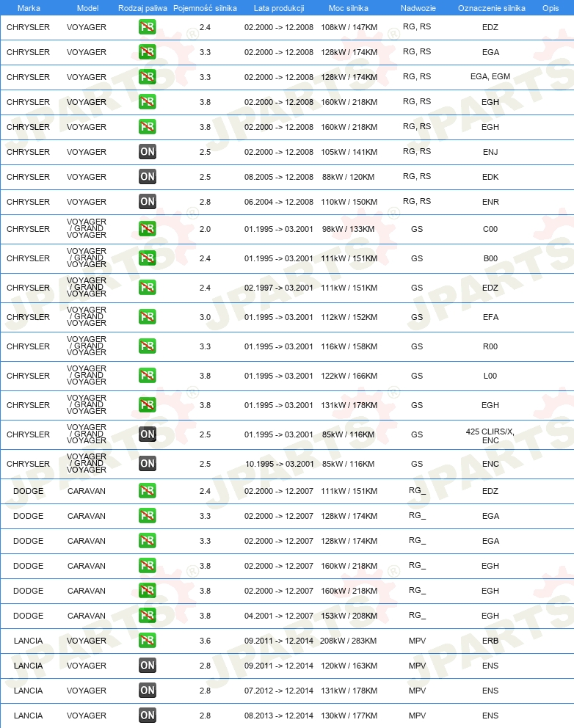Click petrol icon for Lancia Voyager 3.6 ERB
This screenshot has height=728, width=574.
coord(148,640)
